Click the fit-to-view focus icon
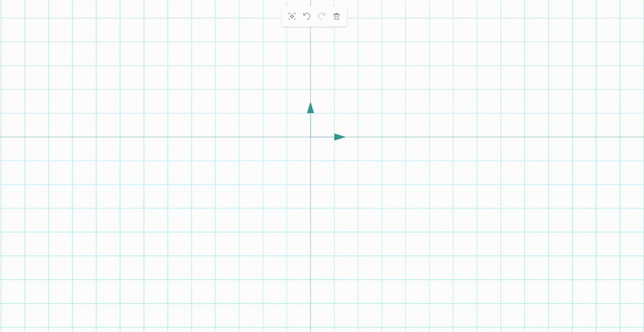This screenshot has height=332, width=644. [292, 16]
